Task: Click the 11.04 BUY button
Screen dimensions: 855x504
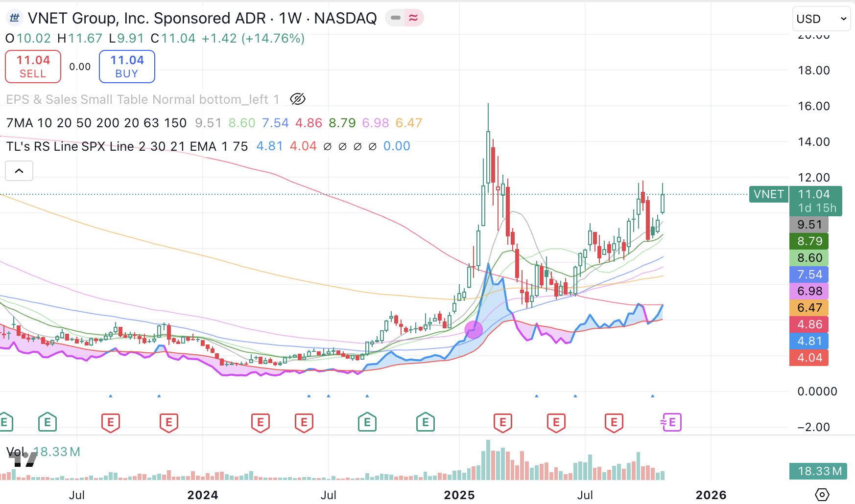Action: pyautogui.click(x=127, y=67)
